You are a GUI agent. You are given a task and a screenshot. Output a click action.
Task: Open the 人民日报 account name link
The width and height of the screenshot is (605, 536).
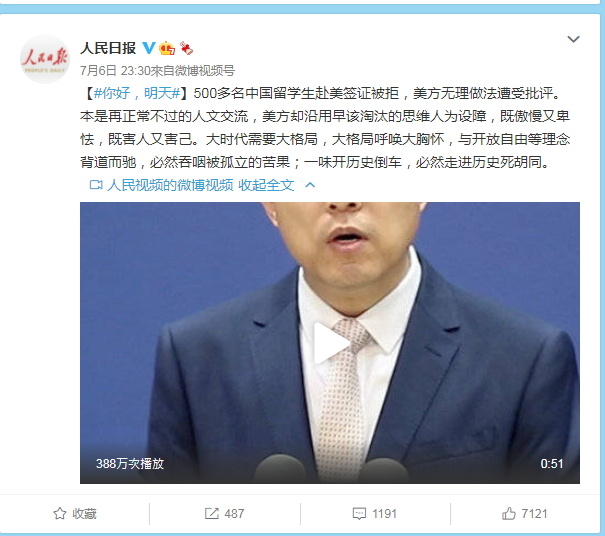pos(108,48)
